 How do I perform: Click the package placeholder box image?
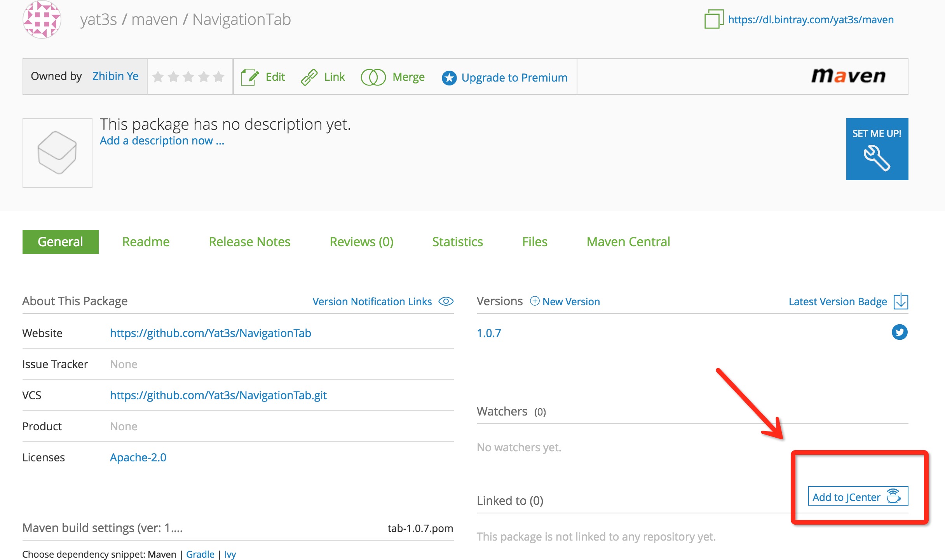[57, 153]
